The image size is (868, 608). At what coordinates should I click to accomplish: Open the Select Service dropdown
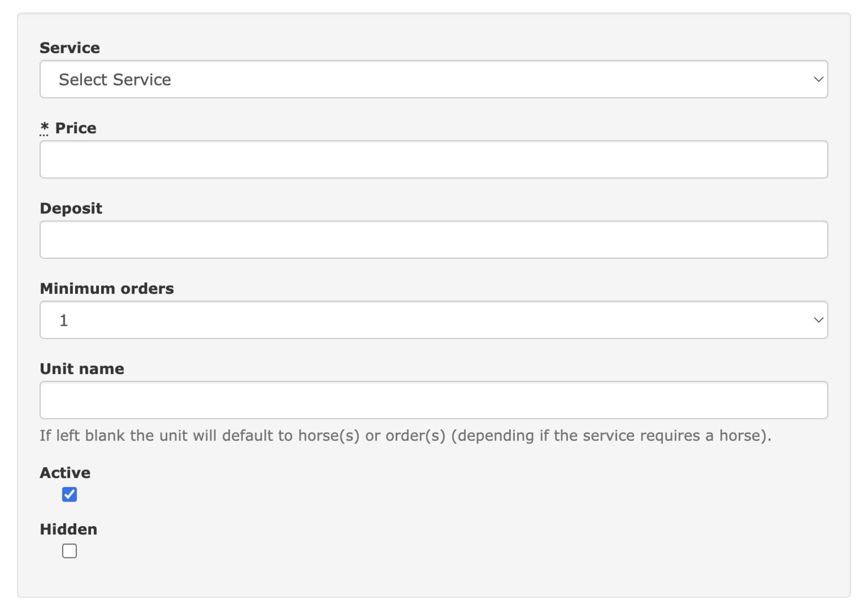434,79
